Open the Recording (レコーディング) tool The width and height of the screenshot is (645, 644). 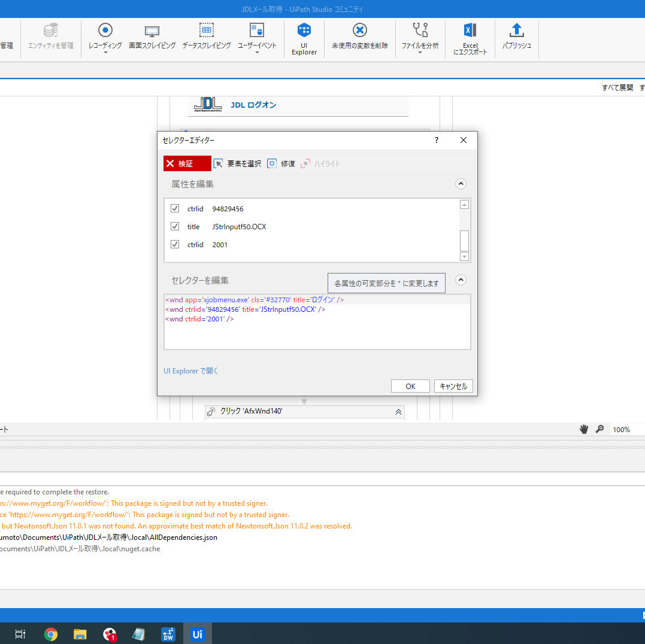[x=105, y=37]
